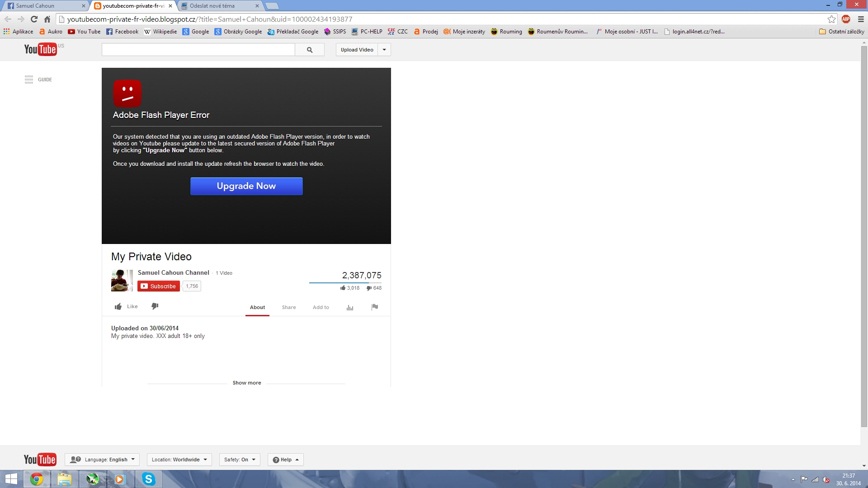Viewport: 868px width, 488px height.
Task: Click Show more under description
Action: (x=247, y=383)
